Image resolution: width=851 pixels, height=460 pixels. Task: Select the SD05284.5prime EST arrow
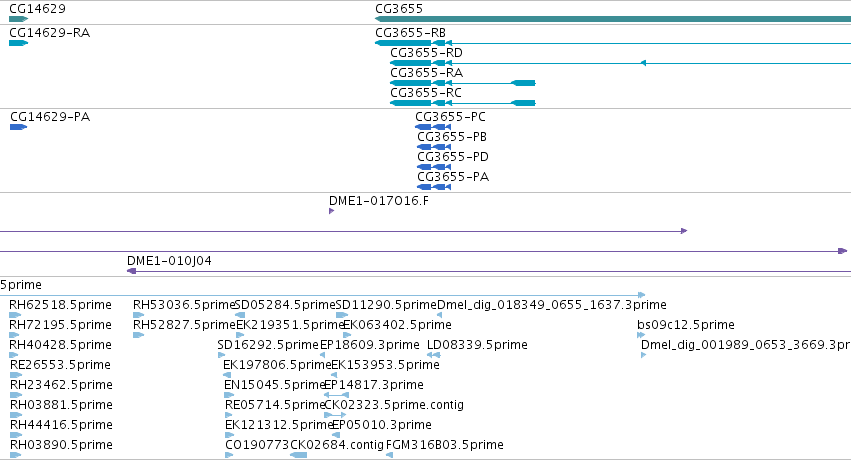240,315
